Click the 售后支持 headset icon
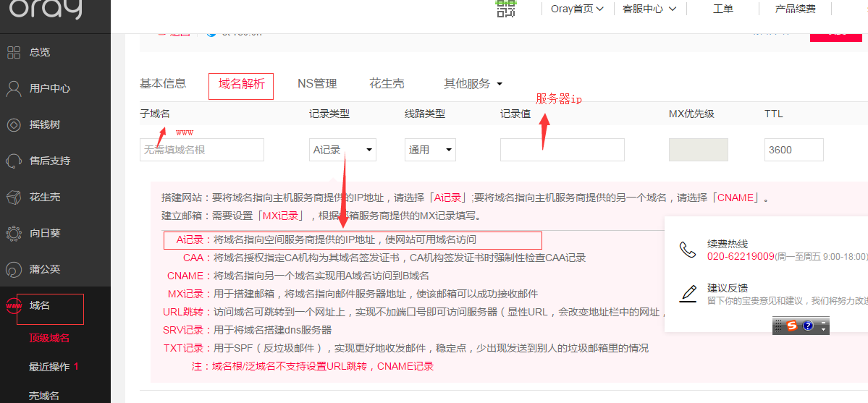The image size is (868, 403). [13, 161]
